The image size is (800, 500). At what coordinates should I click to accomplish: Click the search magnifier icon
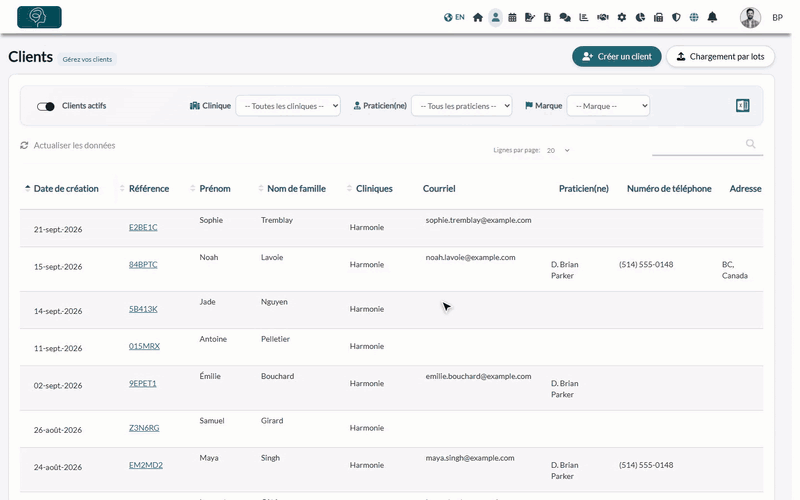tap(750, 144)
